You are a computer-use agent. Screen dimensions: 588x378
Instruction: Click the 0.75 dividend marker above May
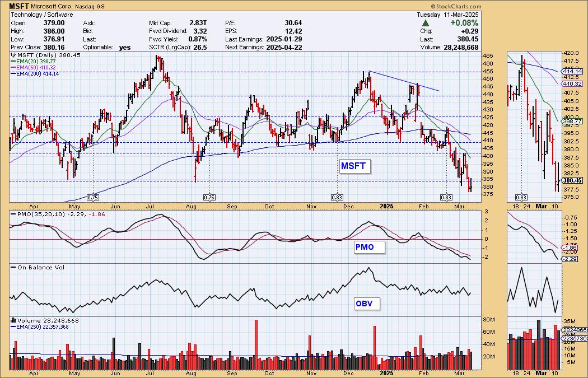93,197
